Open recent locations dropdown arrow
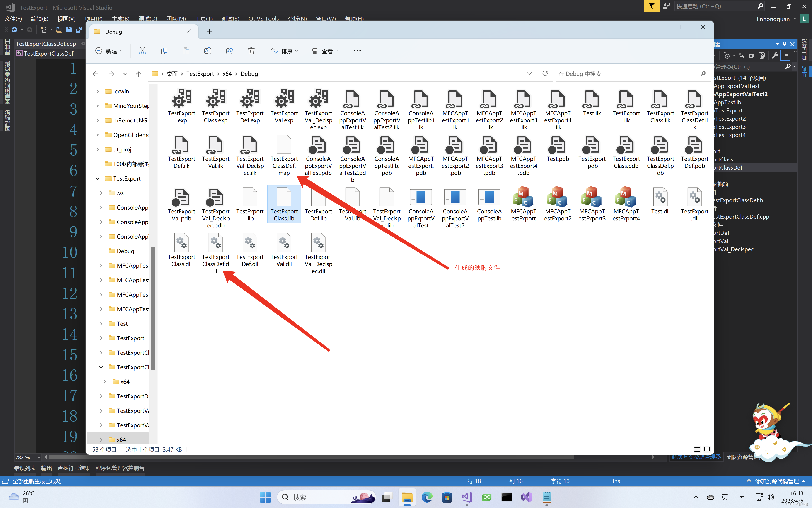The image size is (812, 508). point(125,73)
